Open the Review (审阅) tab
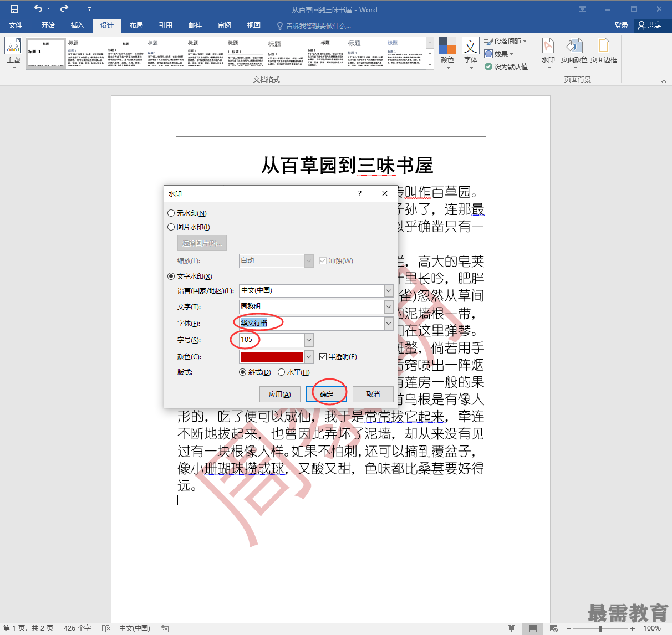 tap(225, 25)
